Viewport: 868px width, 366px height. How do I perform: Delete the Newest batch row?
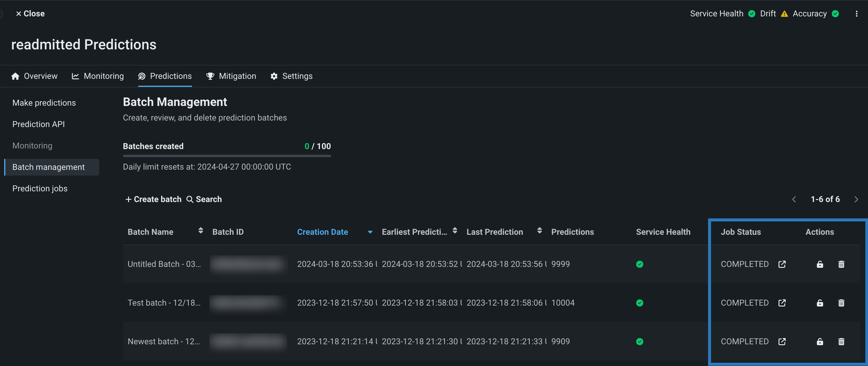(841, 341)
